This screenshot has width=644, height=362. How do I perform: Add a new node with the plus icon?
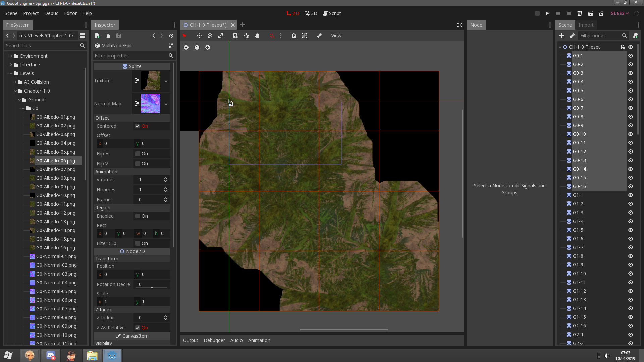561,36
